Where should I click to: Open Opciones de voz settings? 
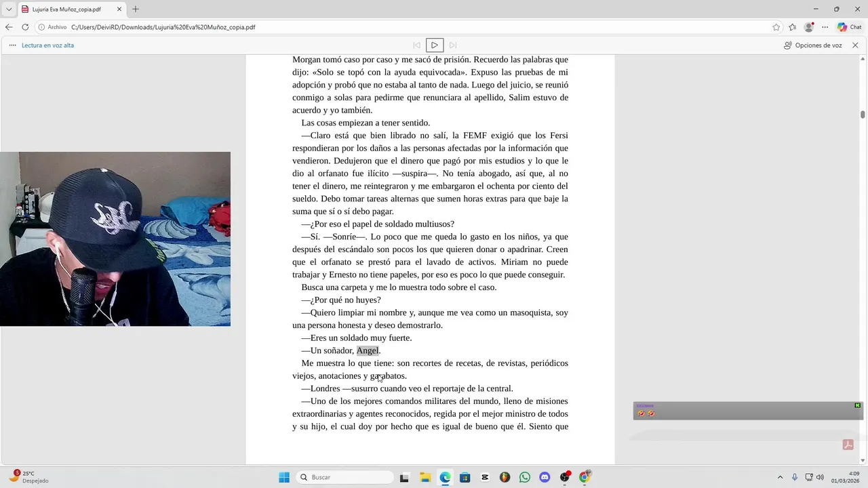812,45
